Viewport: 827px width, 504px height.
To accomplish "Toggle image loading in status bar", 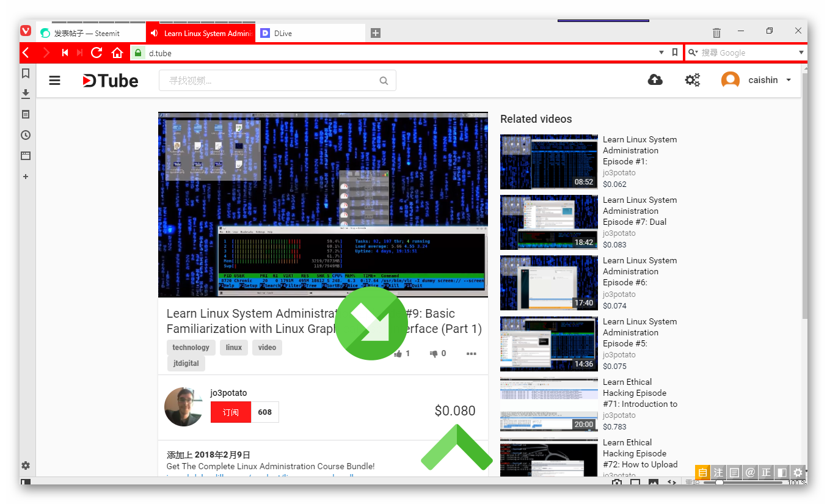I will click(654, 483).
